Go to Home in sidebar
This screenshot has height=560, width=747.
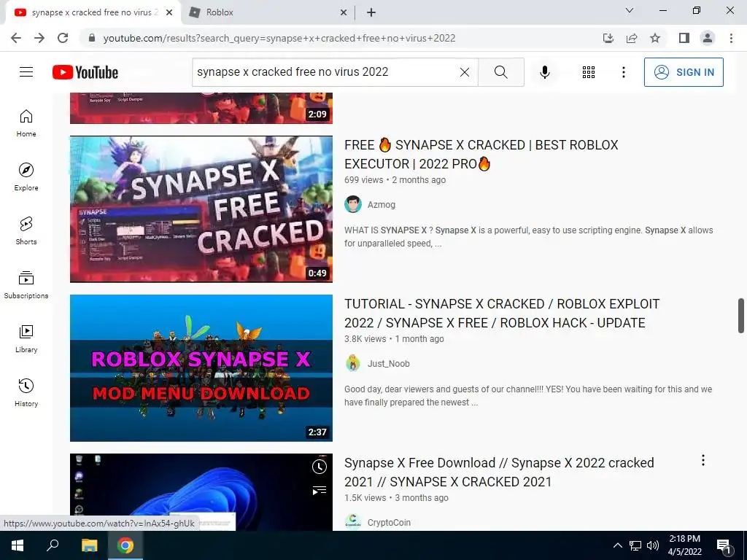26,122
